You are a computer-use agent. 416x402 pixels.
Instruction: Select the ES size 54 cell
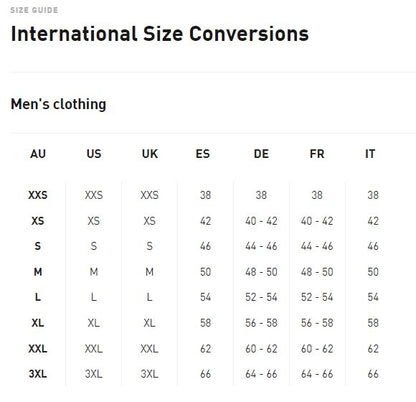tap(205, 297)
